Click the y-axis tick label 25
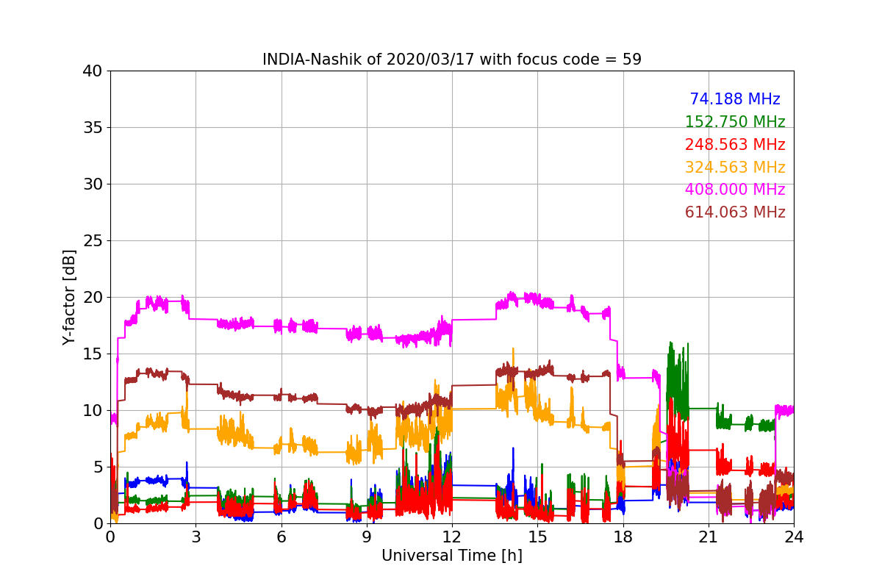 (92, 241)
